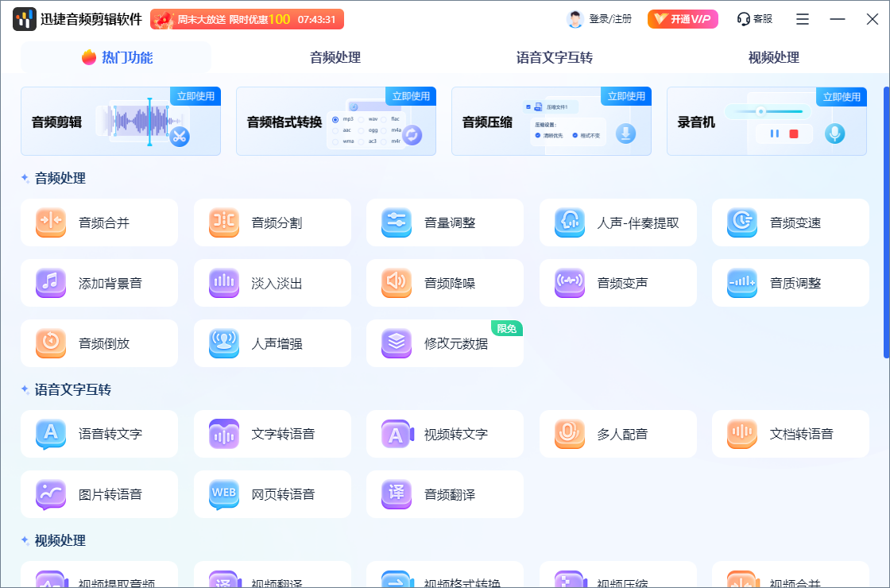Click 立即使用 on the 音频剪辑 card
890x588 pixels.
(194, 95)
